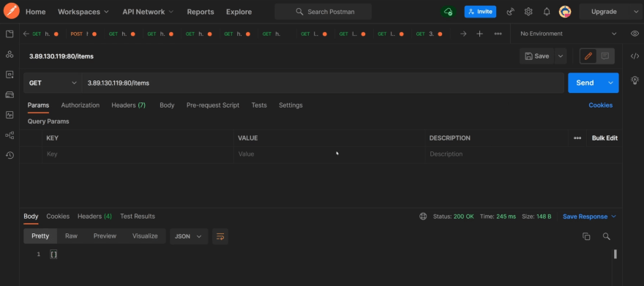Open tab options three-dot menu
644x286 pixels.
tap(498, 34)
